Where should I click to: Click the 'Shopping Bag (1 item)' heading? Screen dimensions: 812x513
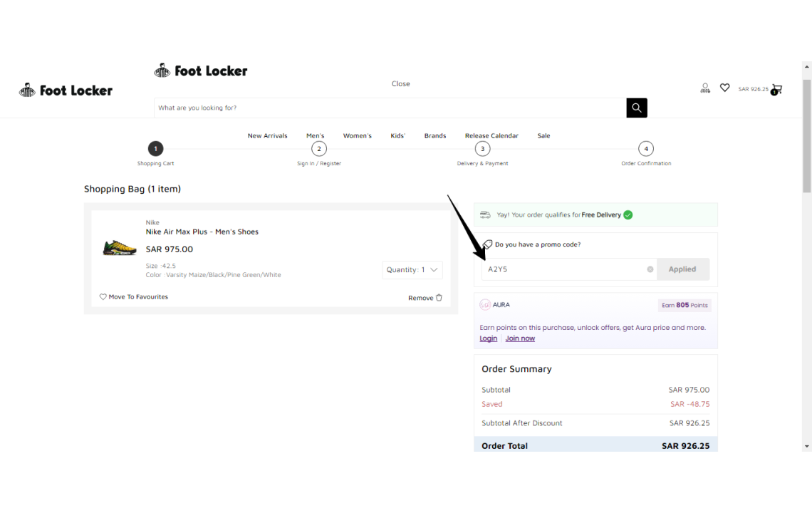point(132,189)
